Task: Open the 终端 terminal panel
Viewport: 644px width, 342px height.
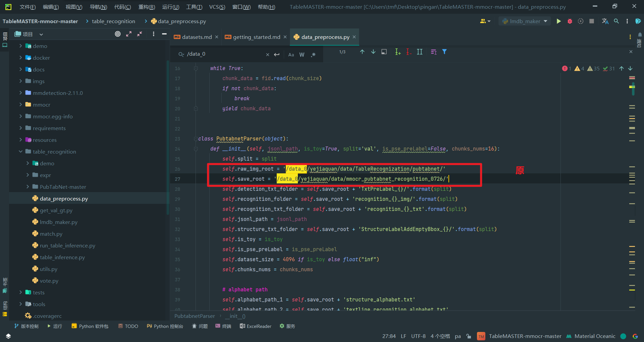Action: point(223,326)
